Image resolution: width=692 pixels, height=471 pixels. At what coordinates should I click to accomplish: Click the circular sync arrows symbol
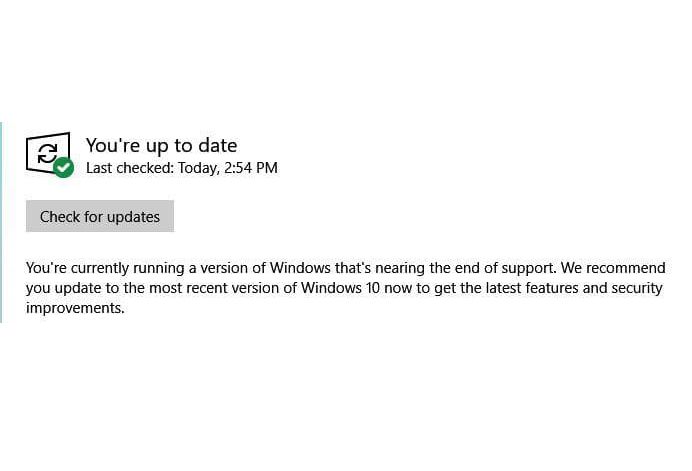pyautogui.click(x=47, y=153)
